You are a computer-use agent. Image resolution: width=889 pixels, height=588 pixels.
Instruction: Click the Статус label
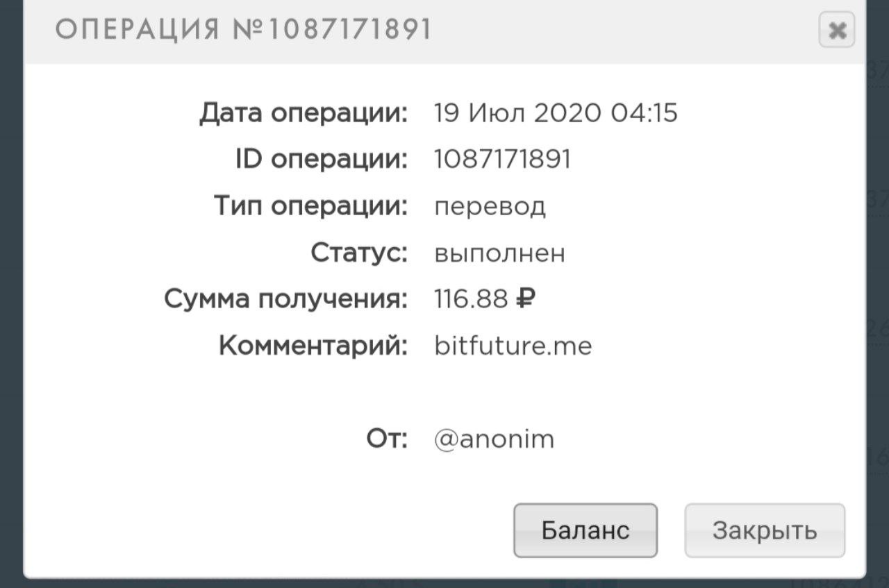(358, 253)
